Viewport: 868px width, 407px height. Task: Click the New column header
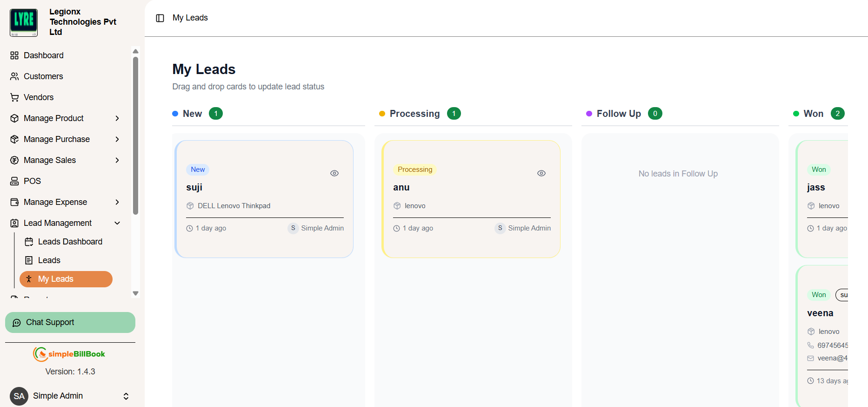pos(192,114)
